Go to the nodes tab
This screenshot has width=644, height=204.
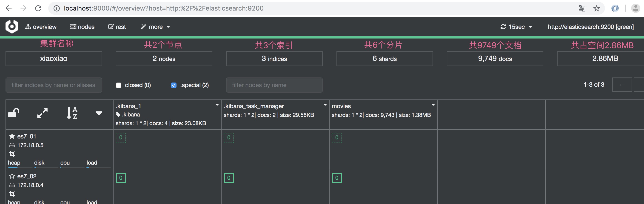pyautogui.click(x=82, y=27)
